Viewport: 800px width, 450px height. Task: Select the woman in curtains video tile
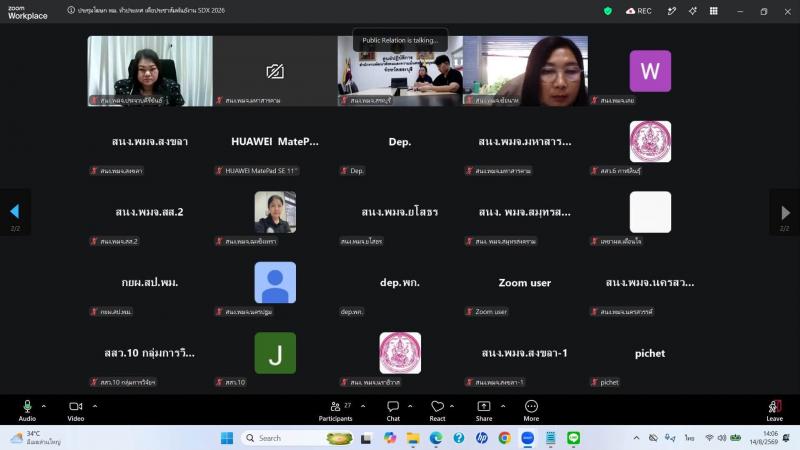tap(150, 71)
